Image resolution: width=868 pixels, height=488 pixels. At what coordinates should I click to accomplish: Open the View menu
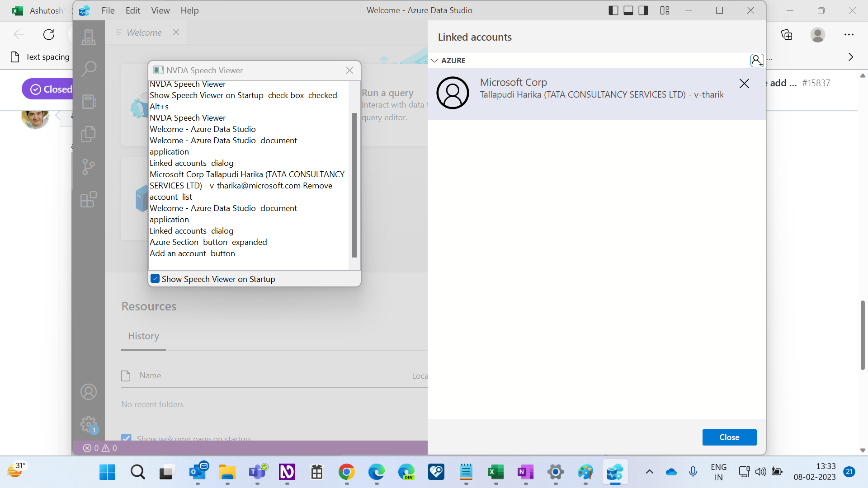click(x=160, y=10)
